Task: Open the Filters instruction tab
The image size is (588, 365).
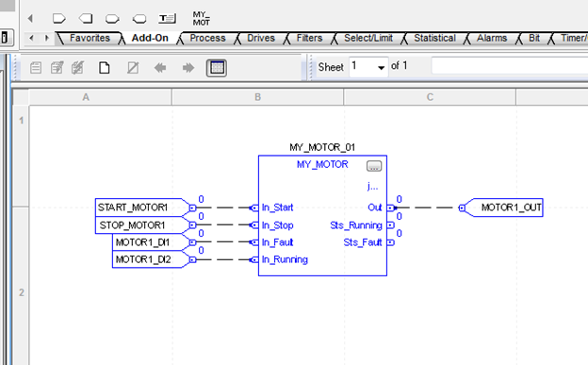Action: [x=309, y=39]
